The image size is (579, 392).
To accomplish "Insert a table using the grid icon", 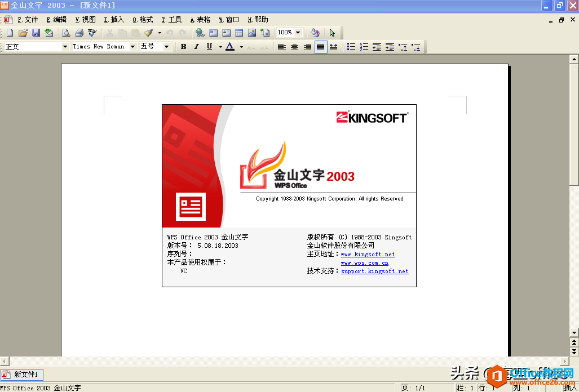I will click(x=239, y=33).
